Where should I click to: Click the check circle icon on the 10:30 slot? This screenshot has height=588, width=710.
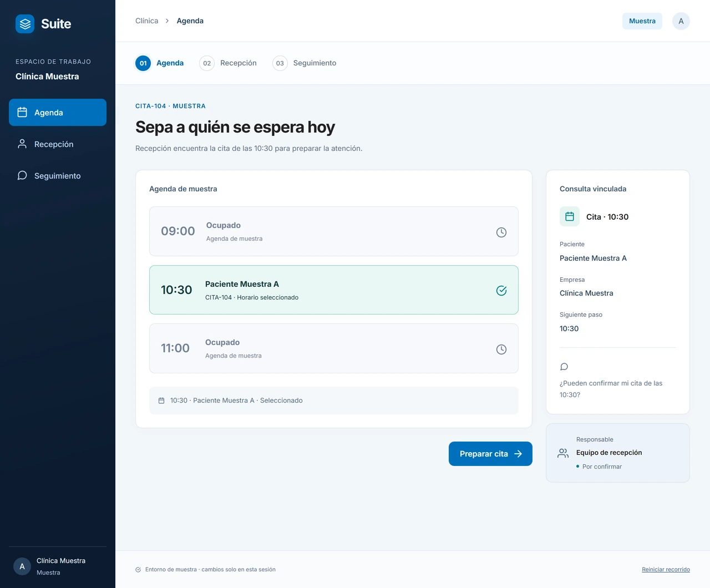pyautogui.click(x=501, y=291)
